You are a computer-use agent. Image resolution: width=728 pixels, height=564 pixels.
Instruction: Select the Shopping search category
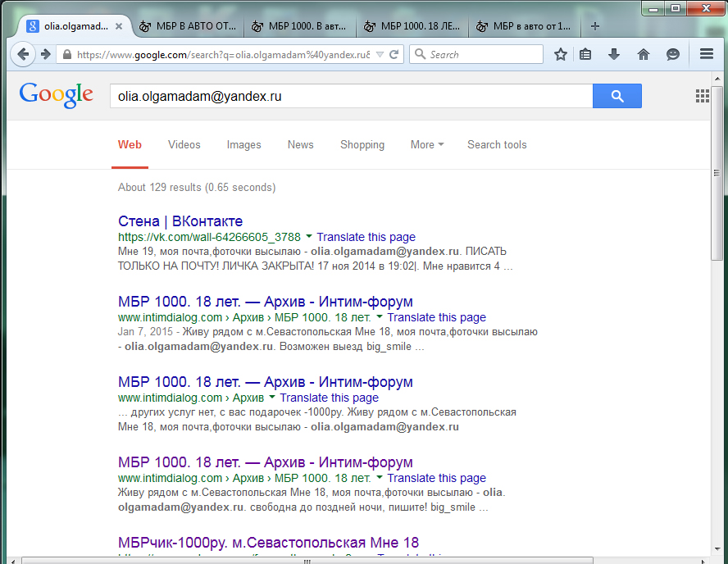tap(362, 145)
